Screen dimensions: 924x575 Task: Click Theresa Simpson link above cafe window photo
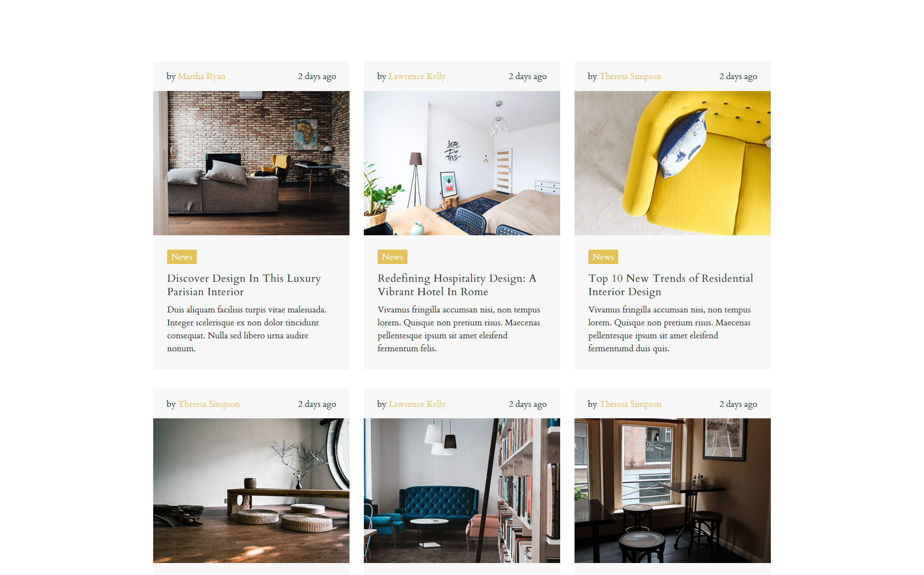[630, 404]
